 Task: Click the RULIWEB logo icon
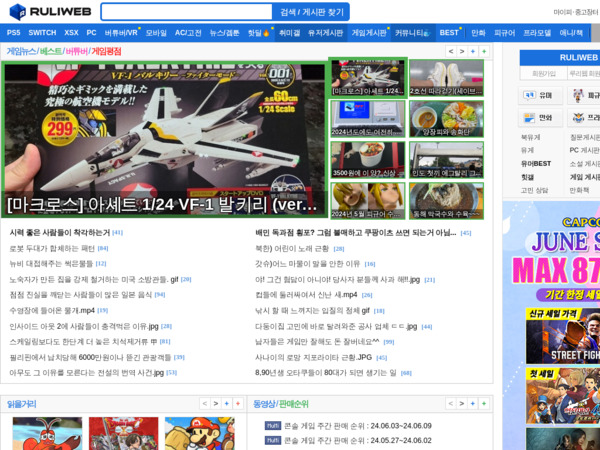17,12
